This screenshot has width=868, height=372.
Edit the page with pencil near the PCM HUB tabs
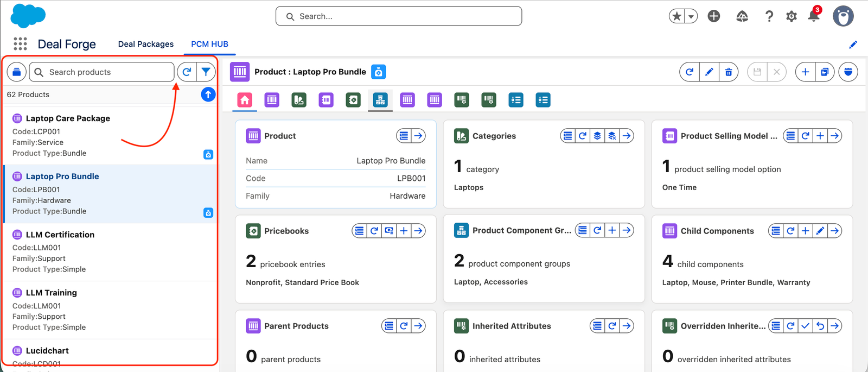(853, 45)
